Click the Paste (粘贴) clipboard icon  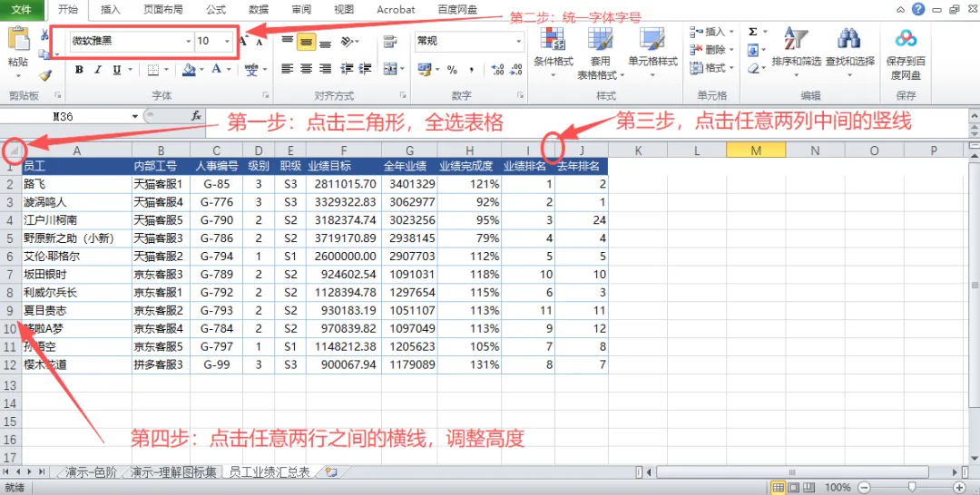(x=18, y=39)
